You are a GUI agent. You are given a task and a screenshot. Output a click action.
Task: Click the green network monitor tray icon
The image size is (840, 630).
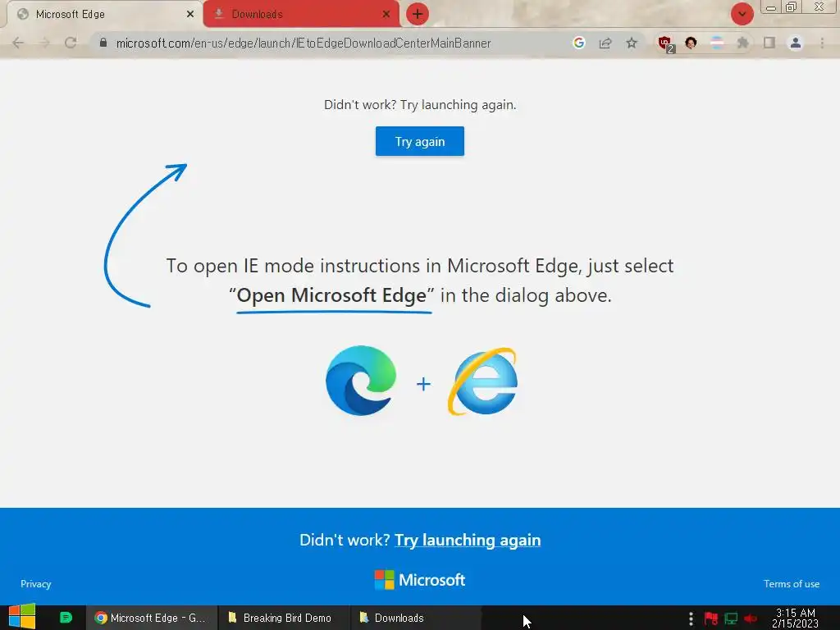pos(731,619)
